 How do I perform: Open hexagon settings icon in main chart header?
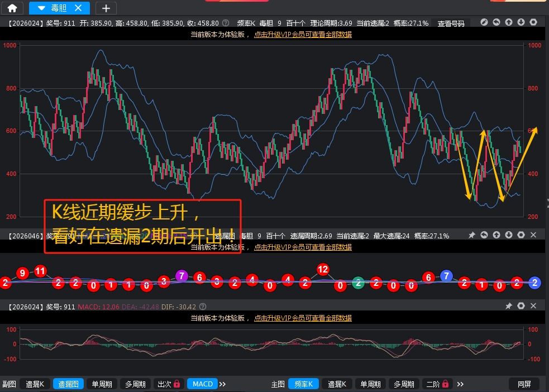pyautogui.click(x=533, y=22)
